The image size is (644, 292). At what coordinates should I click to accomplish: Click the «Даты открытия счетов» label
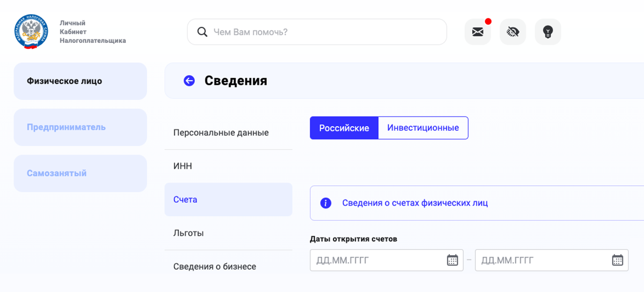click(353, 239)
